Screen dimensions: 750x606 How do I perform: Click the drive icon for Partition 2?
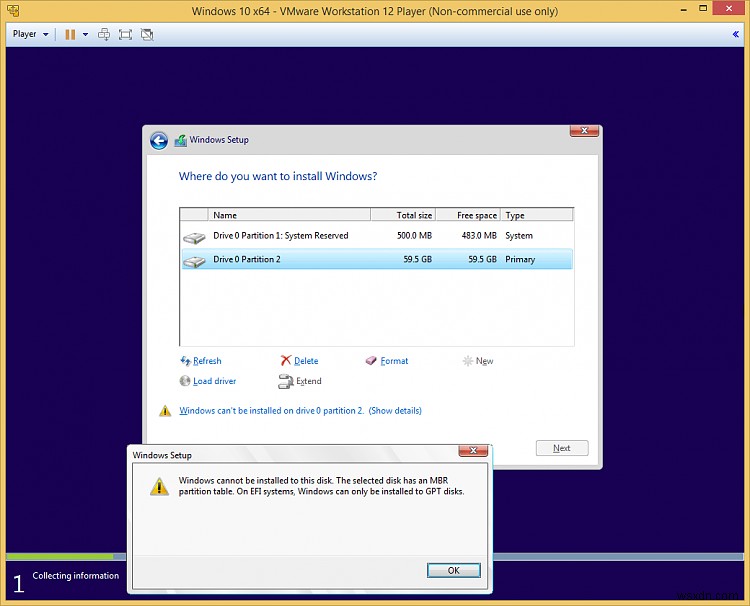(x=194, y=261)
